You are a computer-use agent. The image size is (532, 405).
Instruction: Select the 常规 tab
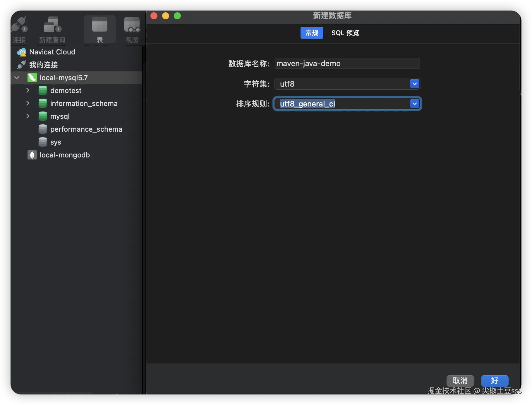[x=312, y=33]
